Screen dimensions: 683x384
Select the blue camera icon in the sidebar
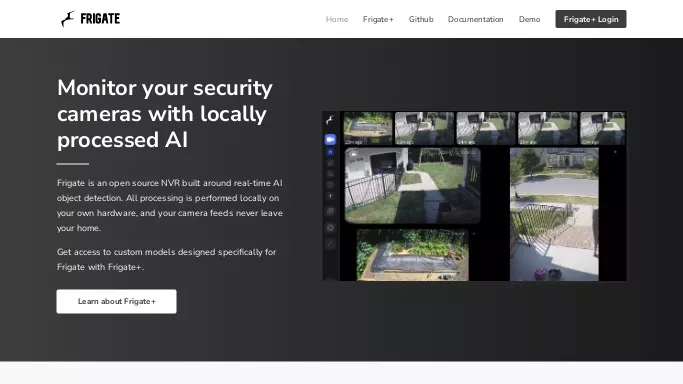tap(330, 139)
